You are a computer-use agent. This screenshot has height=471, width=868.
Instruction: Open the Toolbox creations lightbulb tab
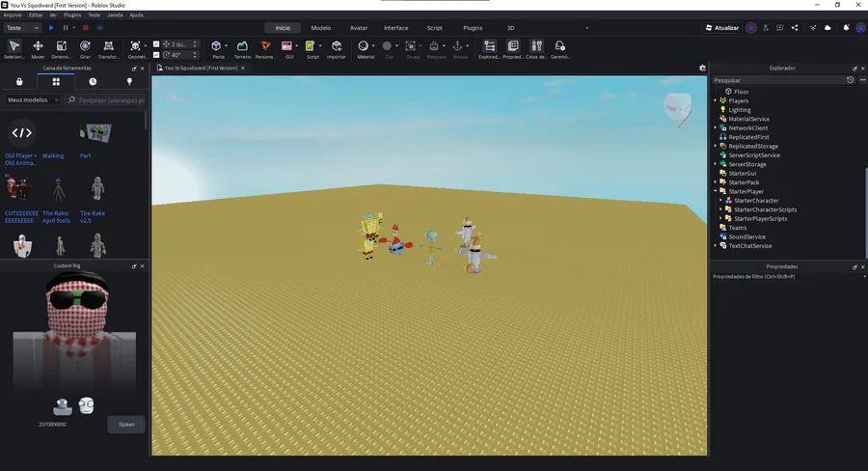point(129,81)
